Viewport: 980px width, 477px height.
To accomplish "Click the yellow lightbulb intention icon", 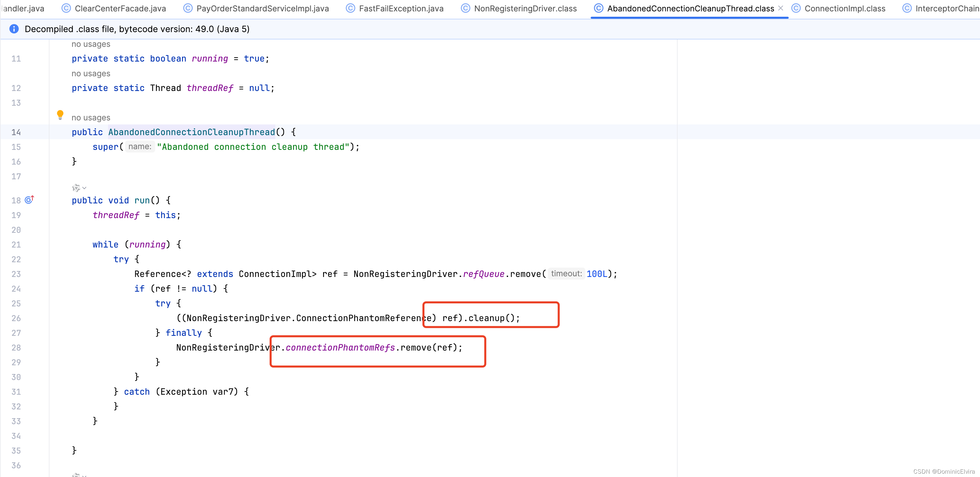I will (x=60, y=115).
